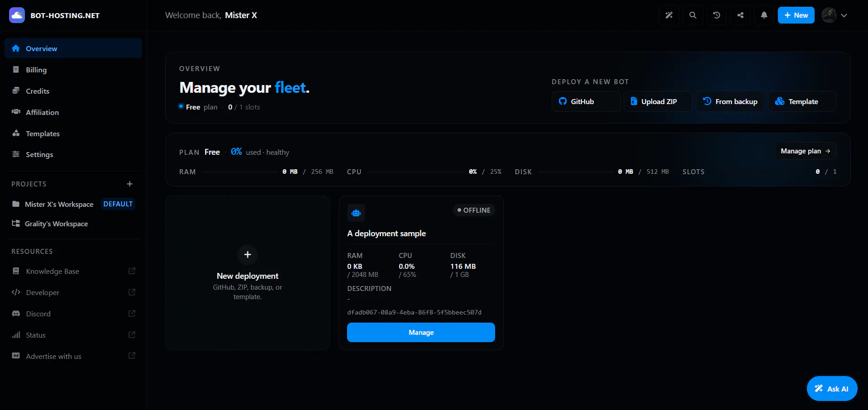Click the OFFLINE status badge
This screenshot has width=868, height=410.
474,210
